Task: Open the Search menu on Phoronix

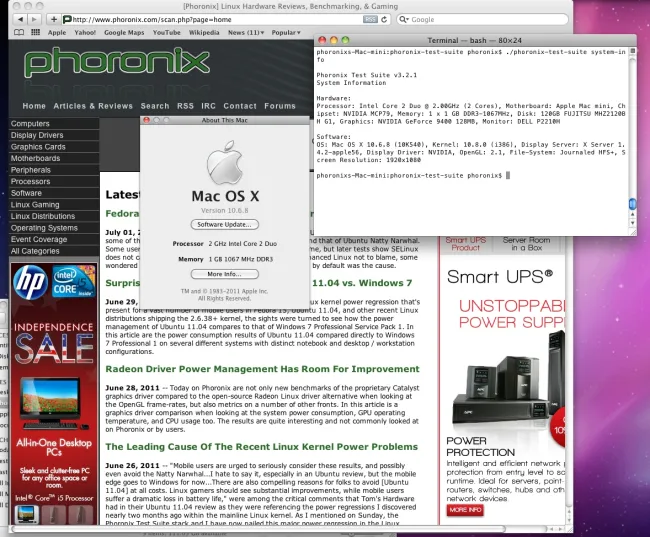Action: point(155,106)
